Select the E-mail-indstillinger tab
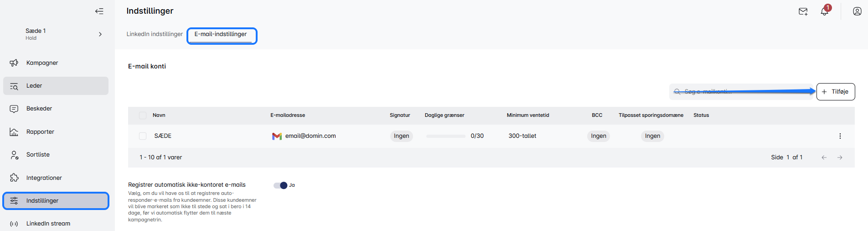This screenshot has height=231, width=868. pos(221,34)
